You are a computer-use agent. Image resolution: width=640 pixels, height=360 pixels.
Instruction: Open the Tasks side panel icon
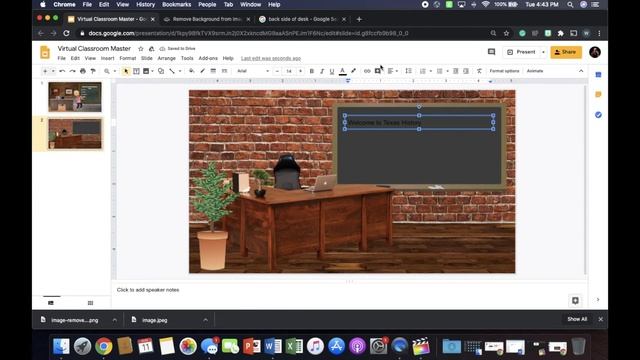[598, 115]
